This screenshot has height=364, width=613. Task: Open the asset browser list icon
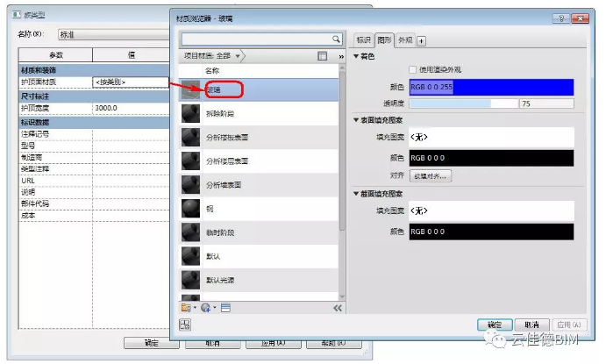[225, 308]
